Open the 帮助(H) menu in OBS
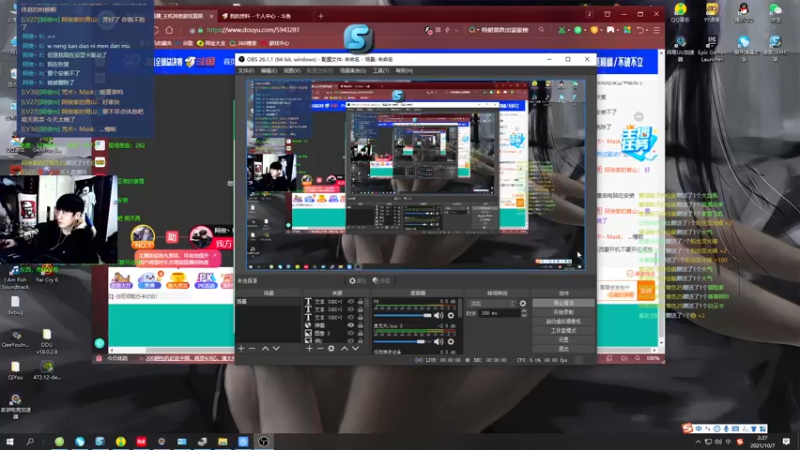Image resolution: width=800 pixels, height=450 pixels. point(404,71)
